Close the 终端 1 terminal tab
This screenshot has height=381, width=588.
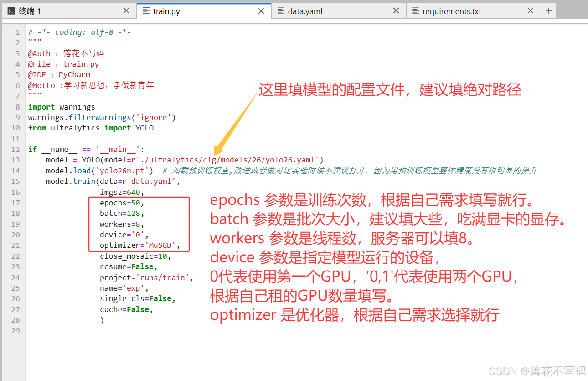click(x=126, y=11)
